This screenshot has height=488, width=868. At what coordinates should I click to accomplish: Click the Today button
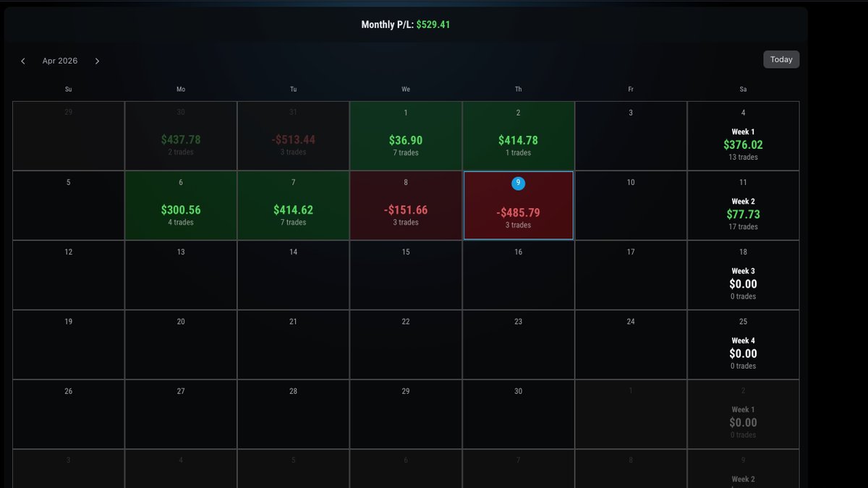(x=781, y=59)
